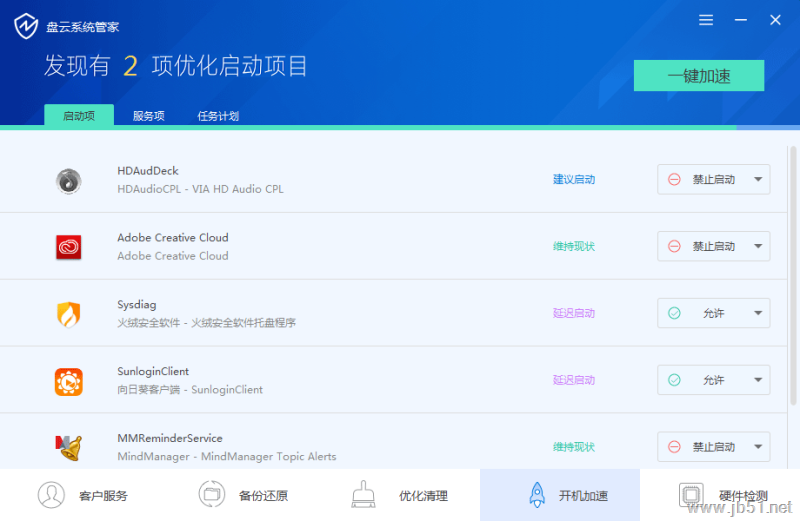This screenshot has height=521, width=800.
Task: Select HDAudioCPL - VIA HD Audio CPL description
Action: click(x=201, y=189)
